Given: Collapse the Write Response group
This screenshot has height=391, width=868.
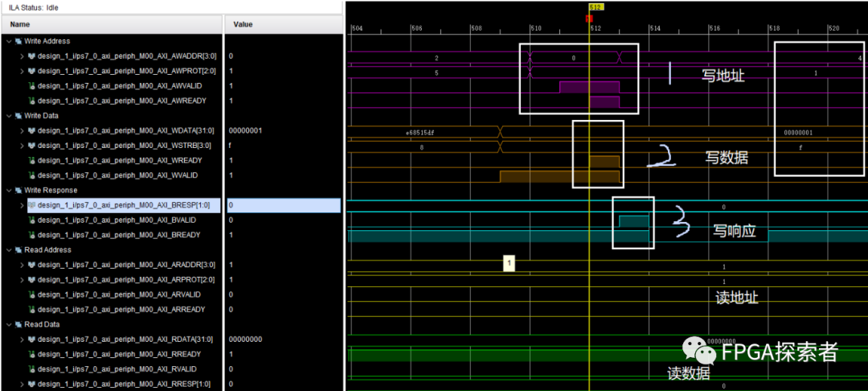Looking at the screenshot, I should coord(9,190).
